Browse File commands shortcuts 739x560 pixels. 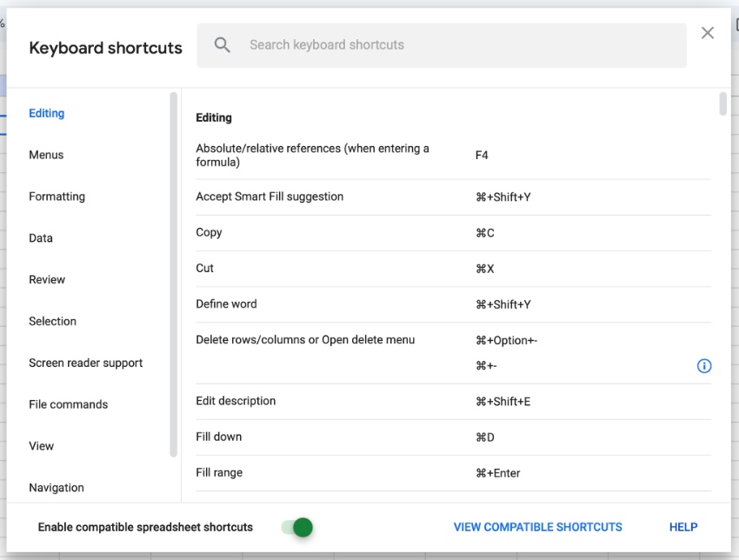pos(65,404)
